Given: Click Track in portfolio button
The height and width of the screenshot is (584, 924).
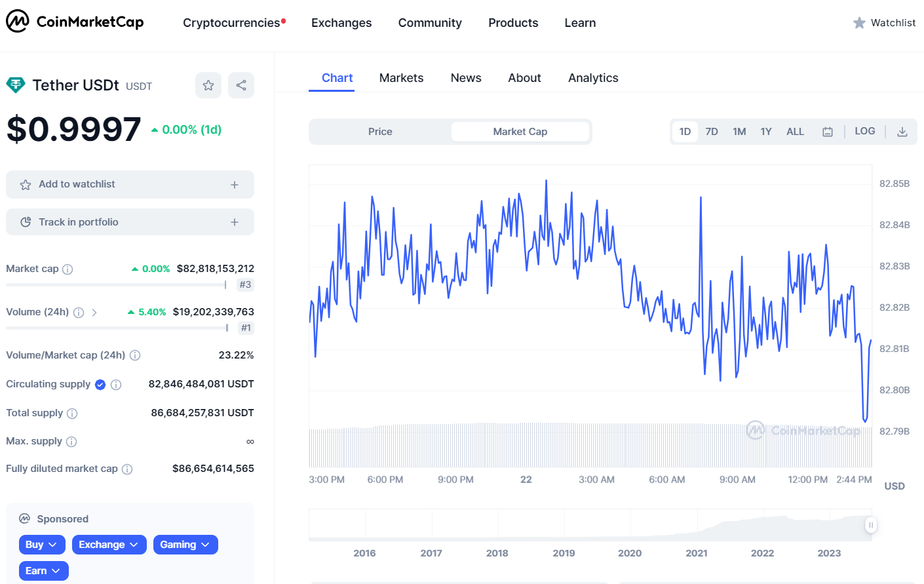Looking at the screenshot, I should [x=130, y=222].
